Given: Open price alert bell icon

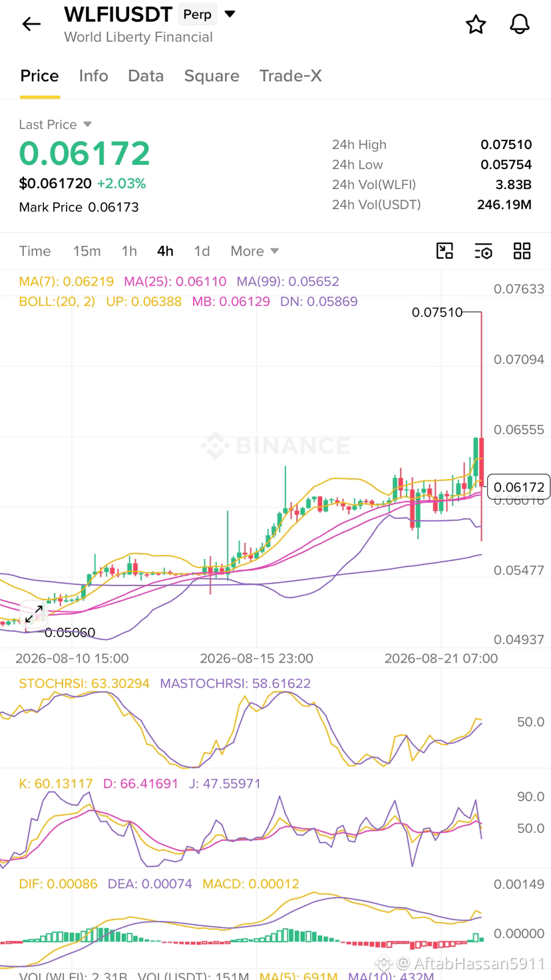Looking at the screenshot, I should point(520,25).
